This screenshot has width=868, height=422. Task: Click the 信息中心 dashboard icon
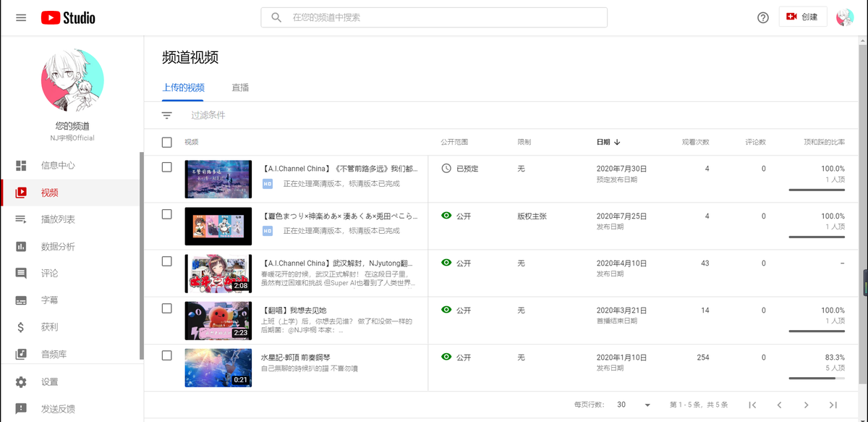(x=21, y=166)
